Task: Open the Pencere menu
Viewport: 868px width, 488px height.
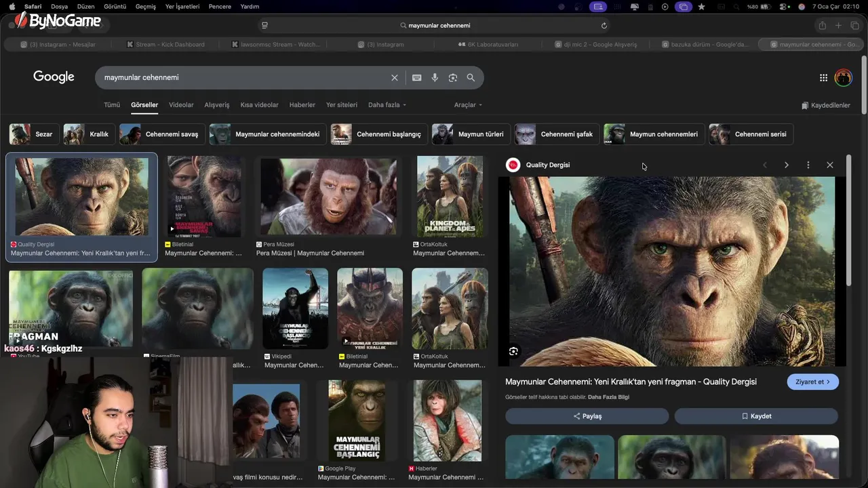Action: [220, 6]
